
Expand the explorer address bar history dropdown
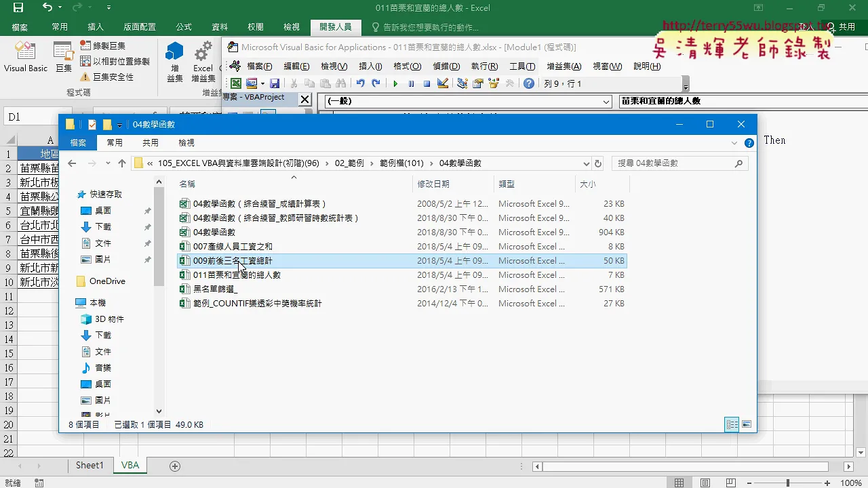pyautogui.click(x=587, y=163)
